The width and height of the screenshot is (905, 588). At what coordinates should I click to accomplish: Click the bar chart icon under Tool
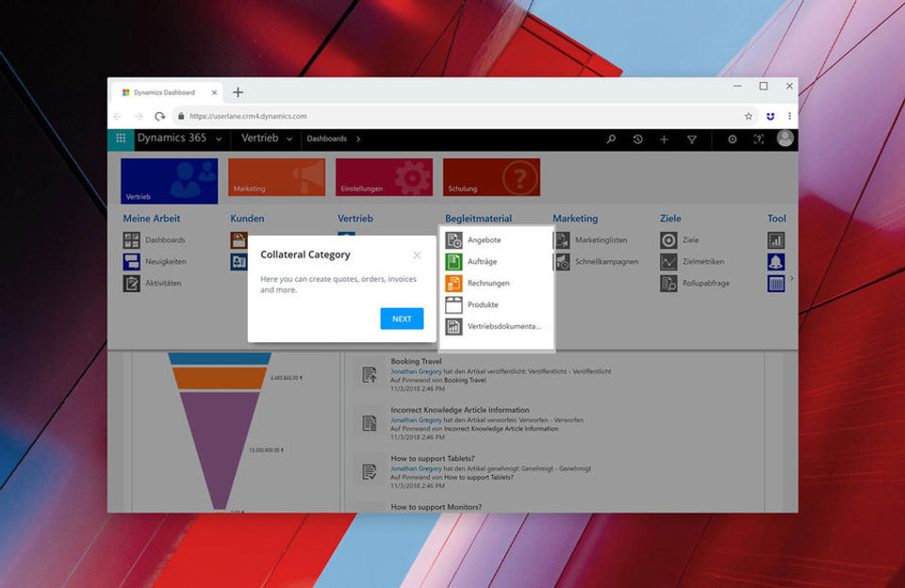point(776,240)
